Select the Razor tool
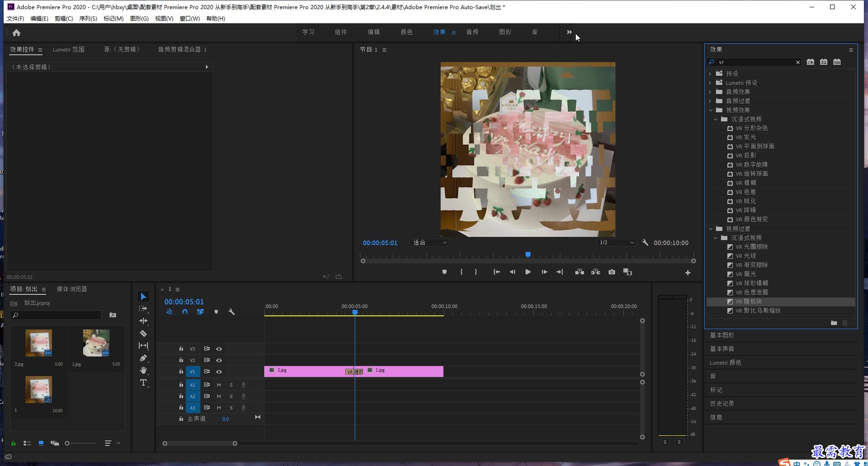 pyautogui.click(x=143, y=334)
